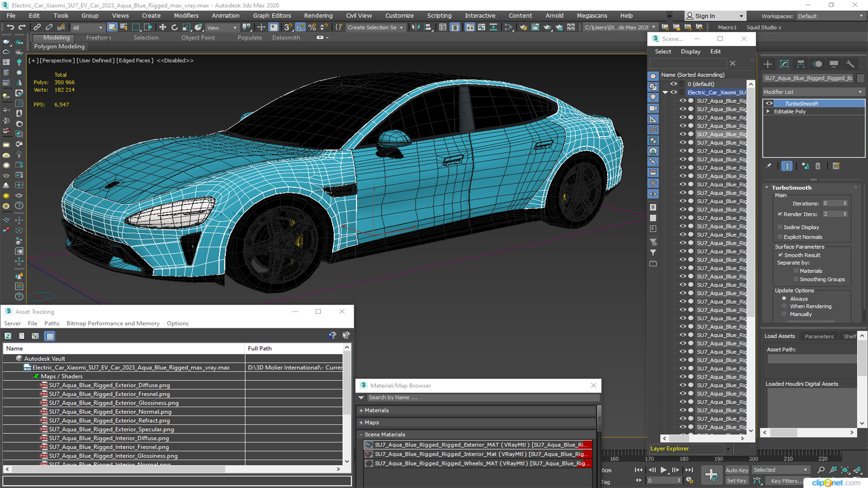Click the Mirror tool icon

pyautogui.click(x=415, y=27)
